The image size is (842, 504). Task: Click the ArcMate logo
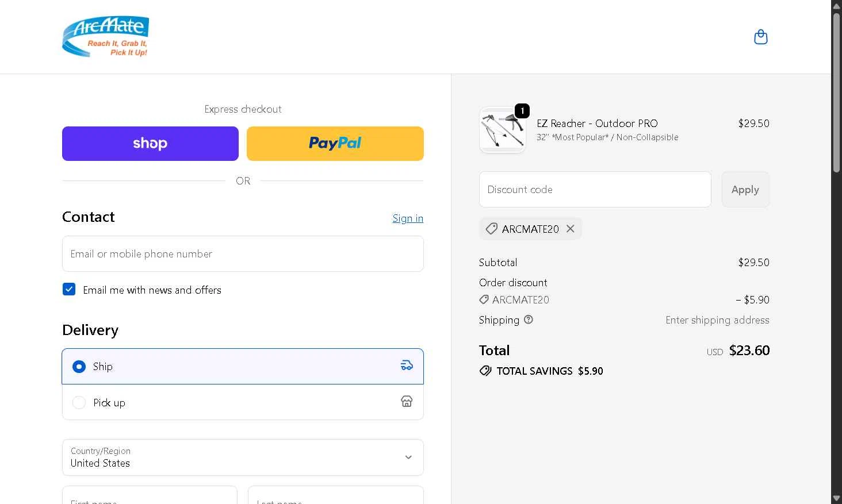(105, 37)
